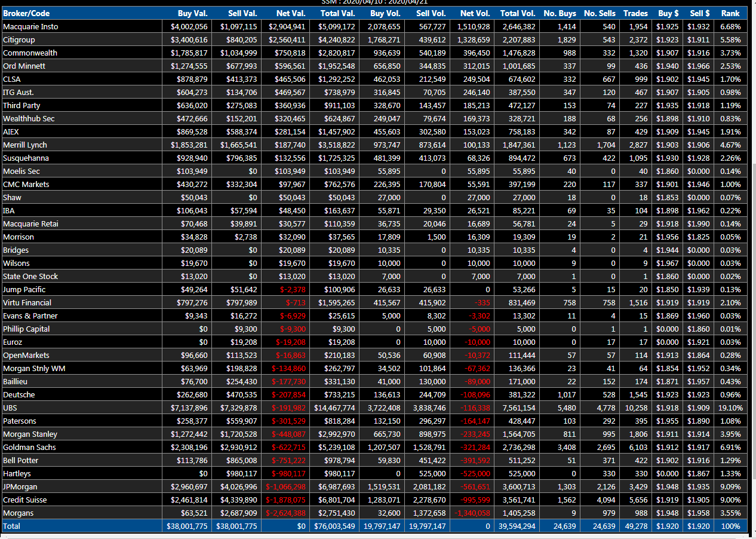This screenshot has height=539, width=756.
Task: Select the Phillip Capital broker name
Action: 26,329
